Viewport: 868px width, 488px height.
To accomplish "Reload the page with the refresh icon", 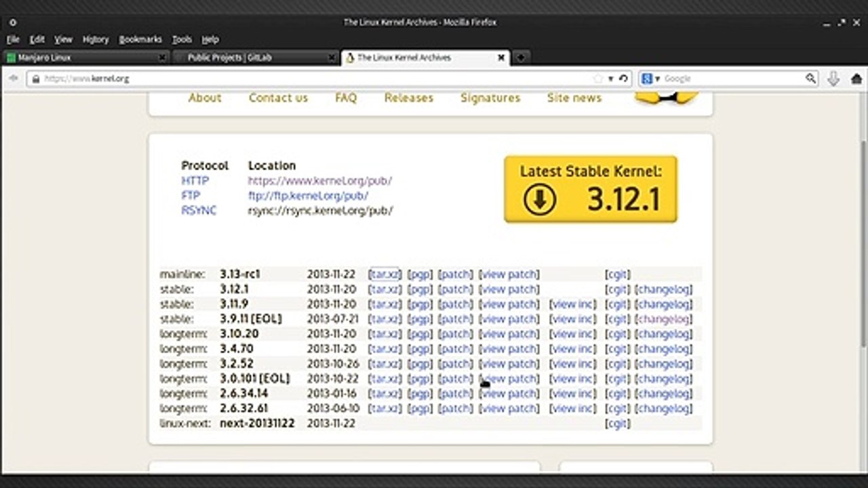I will 623,79.
